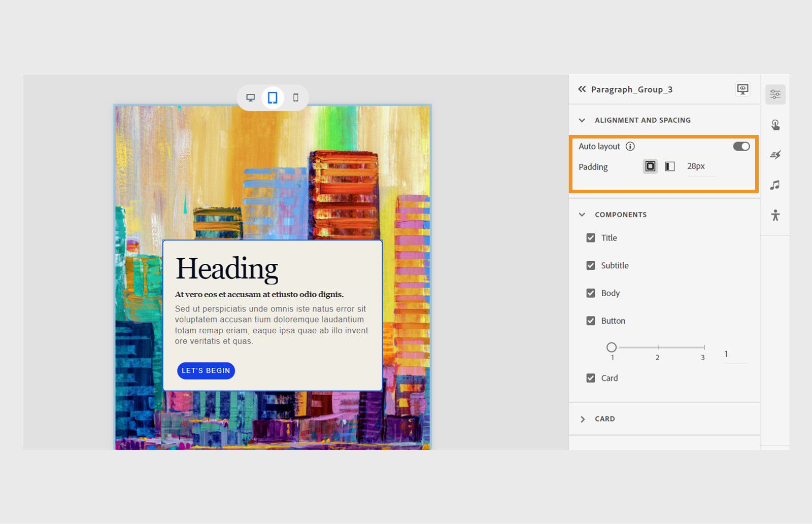Click the Auto layout info icon

pos(631,146)
